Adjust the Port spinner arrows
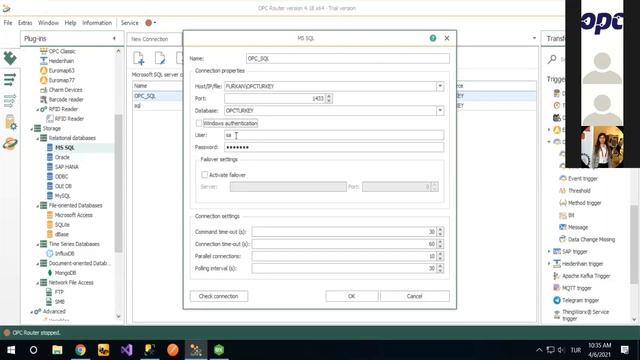Viewport: 640px width, 360px height. point(329,98)
